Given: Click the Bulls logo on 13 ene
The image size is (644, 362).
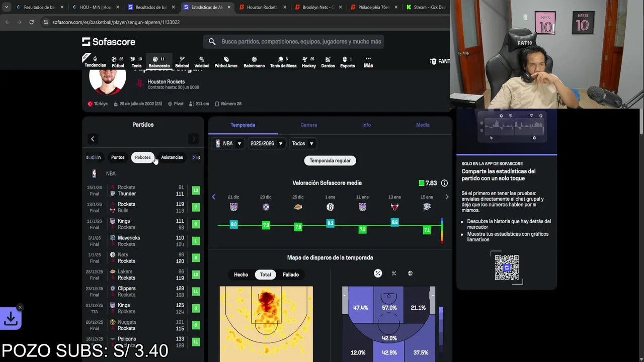Looking at the screenshot, I should [x=394, y=207].
